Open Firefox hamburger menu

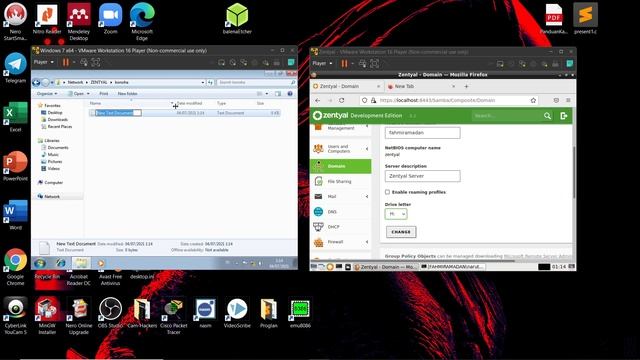(568, 100)
